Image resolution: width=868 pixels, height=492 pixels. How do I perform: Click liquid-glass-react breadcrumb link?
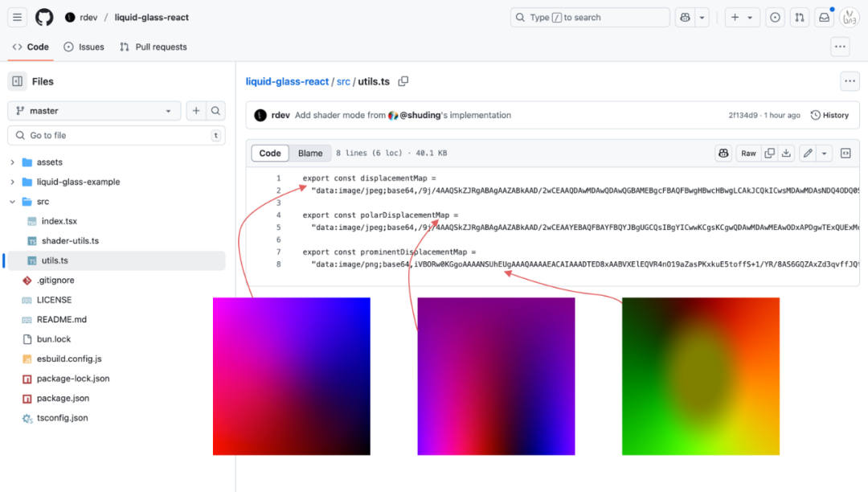pyautogui.click(x=287, y=81)
